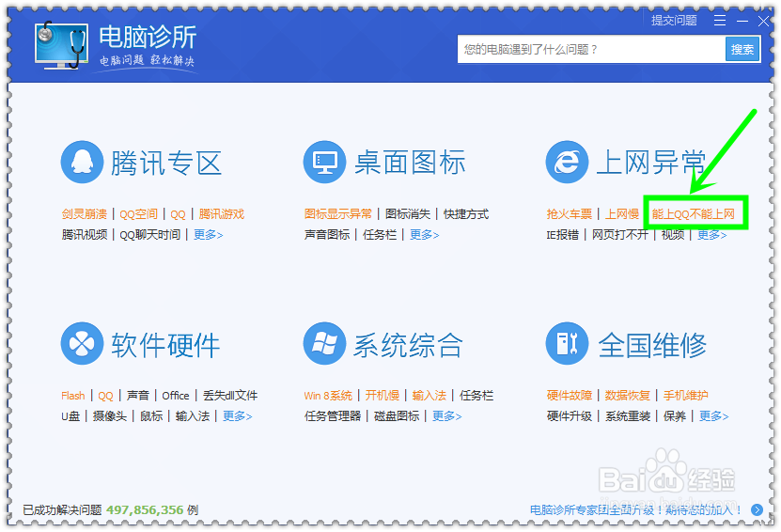Open the 软件硬件 heading
Viewport: 781px width, 532px height.
point(165,344)
